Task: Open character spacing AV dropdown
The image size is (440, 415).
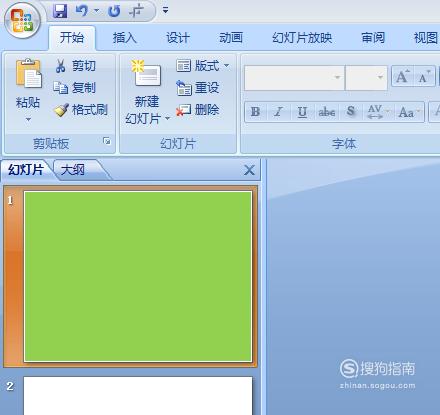Action: coord(377,112)
